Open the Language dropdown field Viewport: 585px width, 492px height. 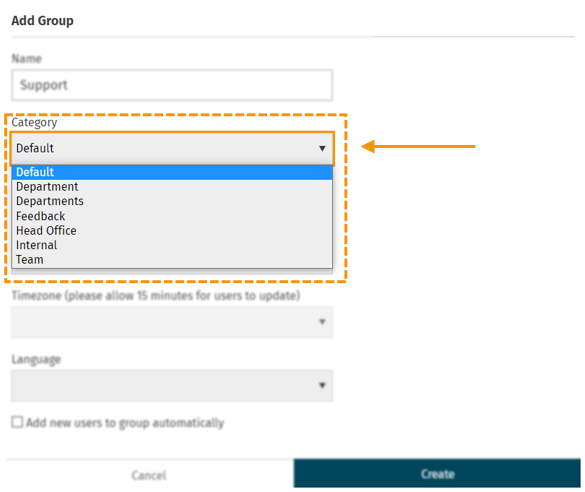[x=172, y=386]
